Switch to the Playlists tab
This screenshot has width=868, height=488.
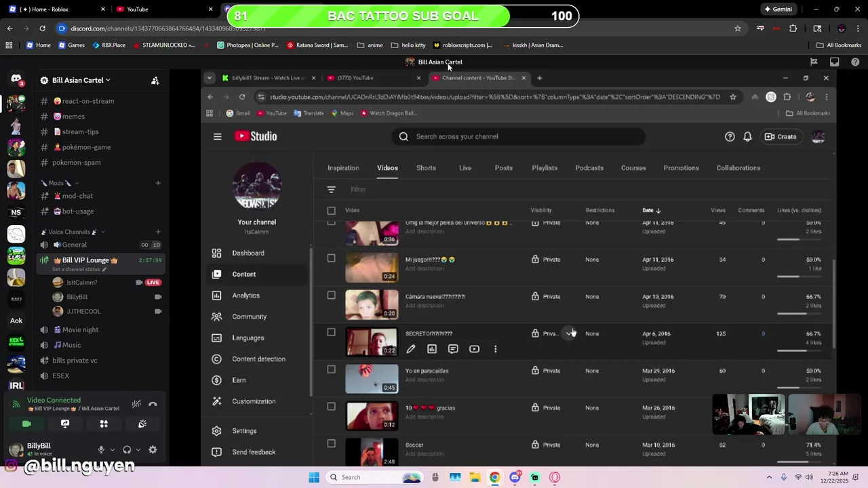[545, 167]
